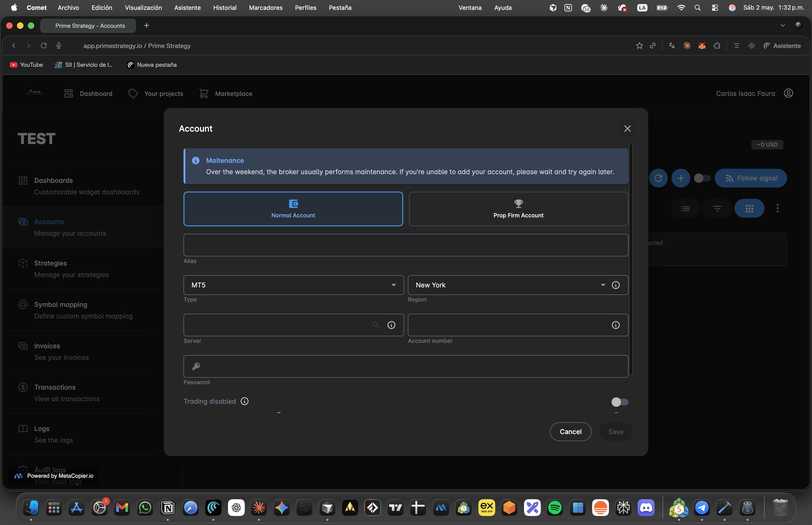Open the MT5 Type dropdown
Image resolution: width=812 pixels, height=525 pixels.
click(x=293, y=285)
